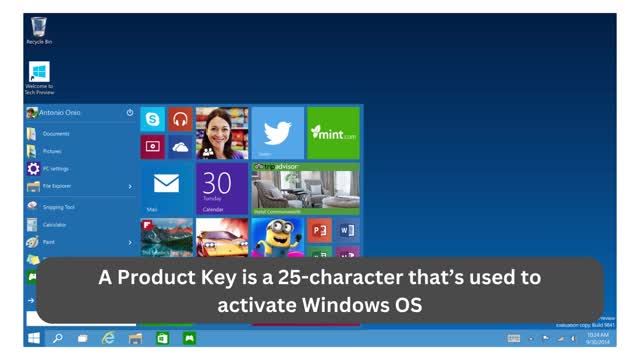Open Paint from the Start menu
Screen dimensions: 640x360
[x=81, y=242]
